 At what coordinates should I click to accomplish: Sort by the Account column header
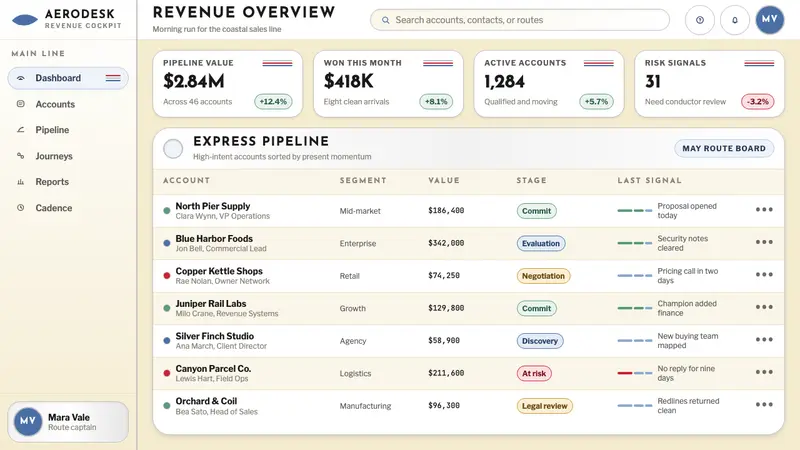coord(186,181)
